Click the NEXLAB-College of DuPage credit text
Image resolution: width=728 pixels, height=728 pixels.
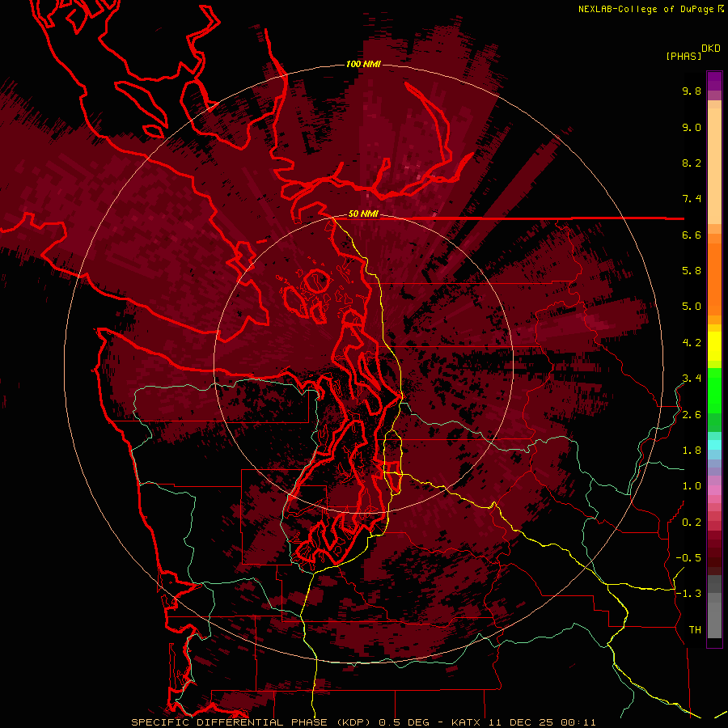tap(646, 9)
